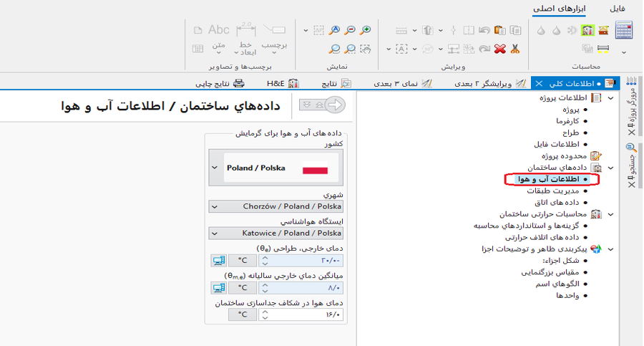Click the scissors cut icon

pyautogui.click(x=515, y=49)
